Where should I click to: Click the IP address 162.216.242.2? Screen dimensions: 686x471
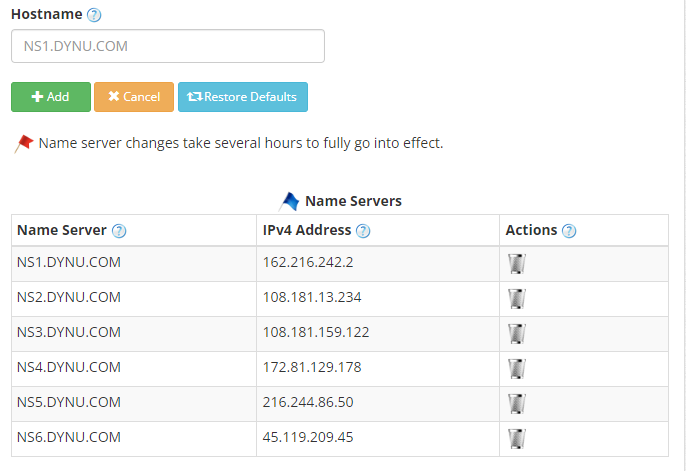[x=308, y=262]
